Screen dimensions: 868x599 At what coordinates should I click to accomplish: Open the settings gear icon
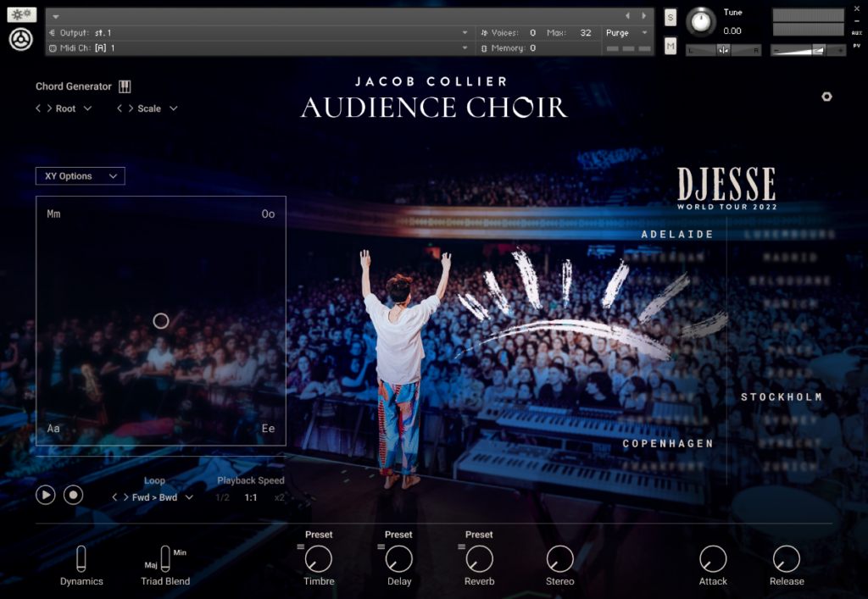(x=826, y=97)
